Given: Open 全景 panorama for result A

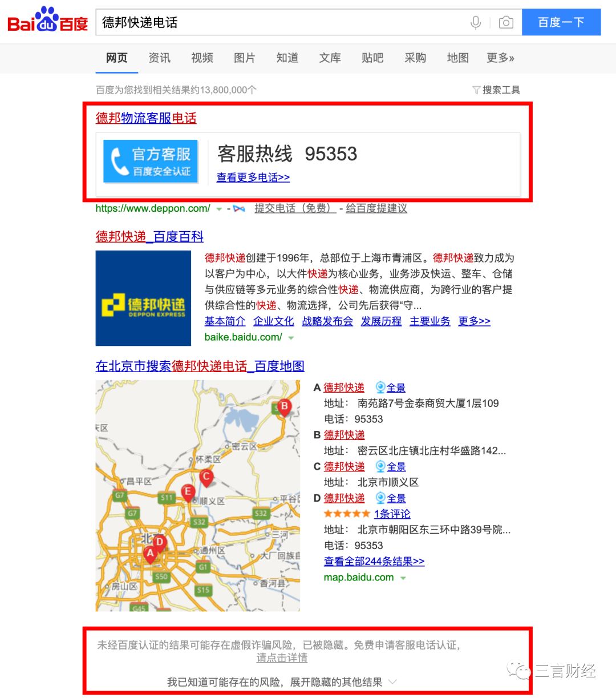Looking at the screenshot, I should click(391, 388).
